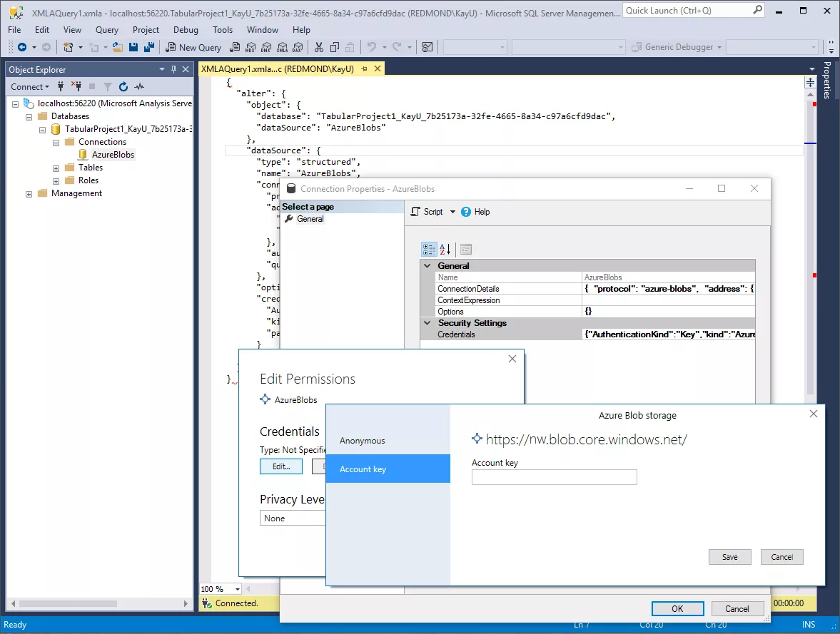
Task: Collapse the TabularProject1_KayU database node
Action: (x=42, y=130)
